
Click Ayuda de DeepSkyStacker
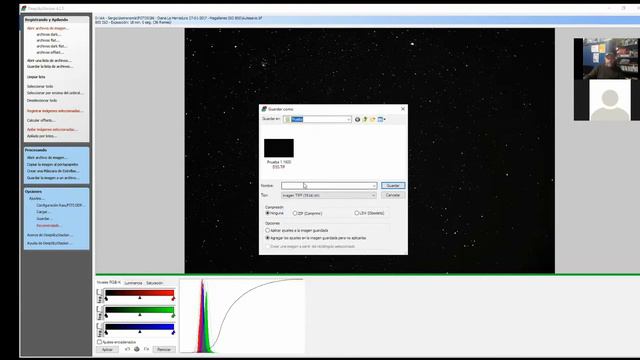(x=49, y=243)
